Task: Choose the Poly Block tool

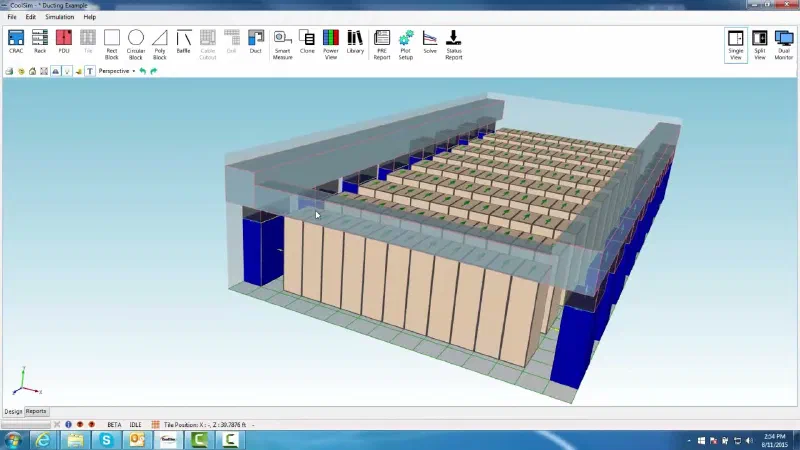Action: click(x=160, y=44)
